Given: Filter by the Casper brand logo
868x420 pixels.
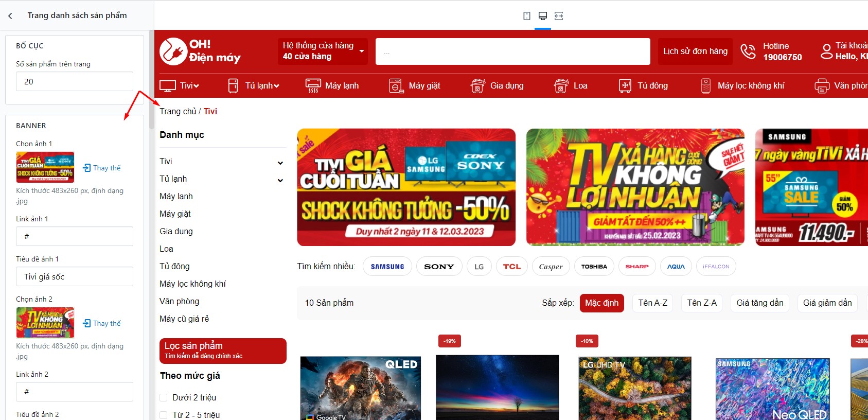Looking at the screenshot, I should click(x=551, y=267).
